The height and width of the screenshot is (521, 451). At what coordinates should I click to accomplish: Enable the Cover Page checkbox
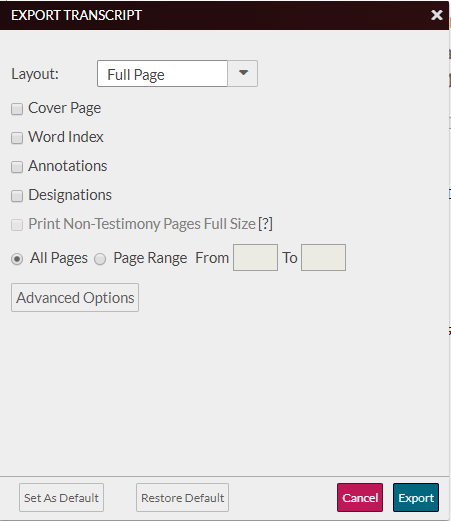17,109
